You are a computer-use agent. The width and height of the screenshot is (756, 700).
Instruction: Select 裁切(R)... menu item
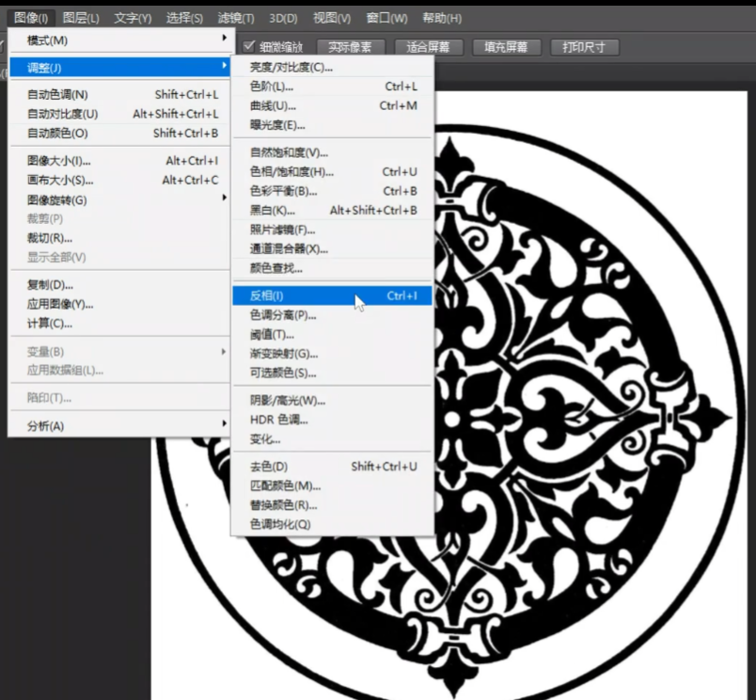119,238
